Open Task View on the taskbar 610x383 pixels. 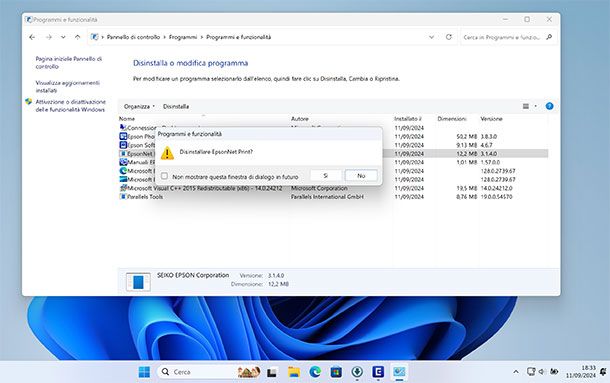tap(272, 372)
